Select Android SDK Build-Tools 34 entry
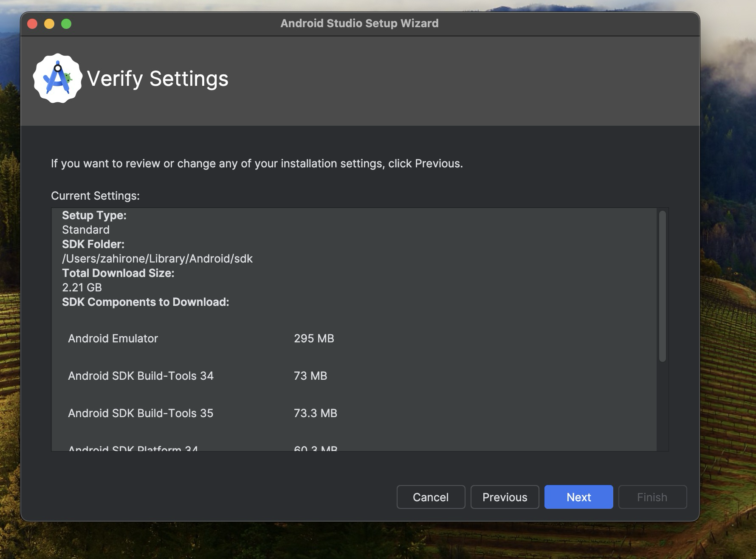 click(x=141, y=376)
